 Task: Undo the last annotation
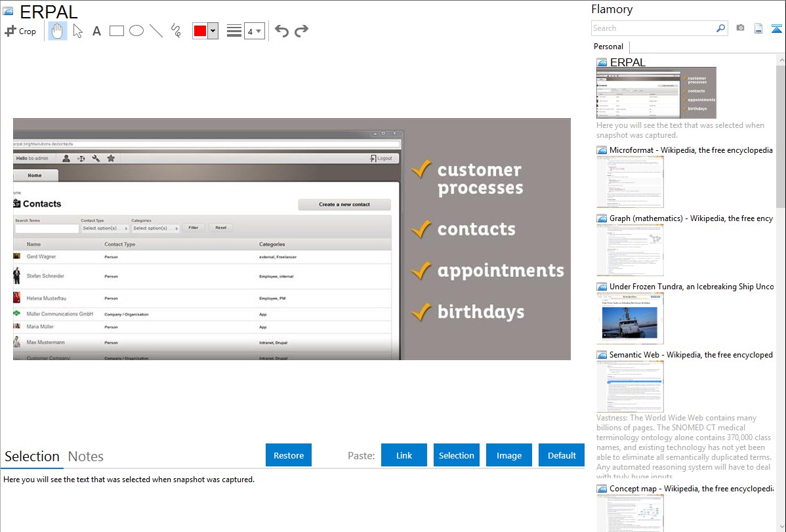(281, 31)
